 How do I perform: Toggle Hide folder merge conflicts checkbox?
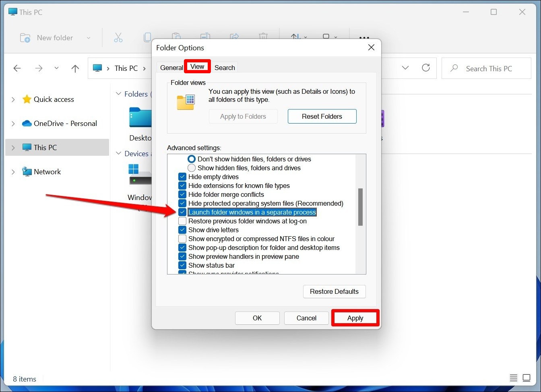pyautogui.click(x=182, y=194)
